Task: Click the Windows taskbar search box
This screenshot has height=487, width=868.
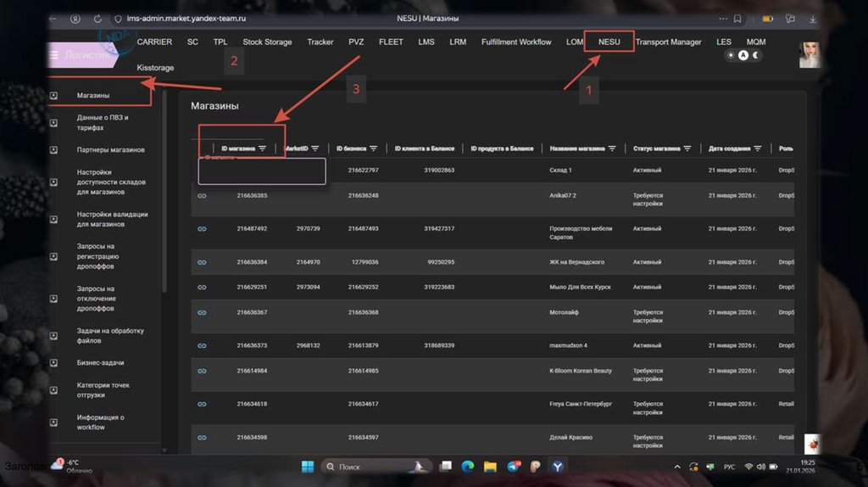Action: 375,467
